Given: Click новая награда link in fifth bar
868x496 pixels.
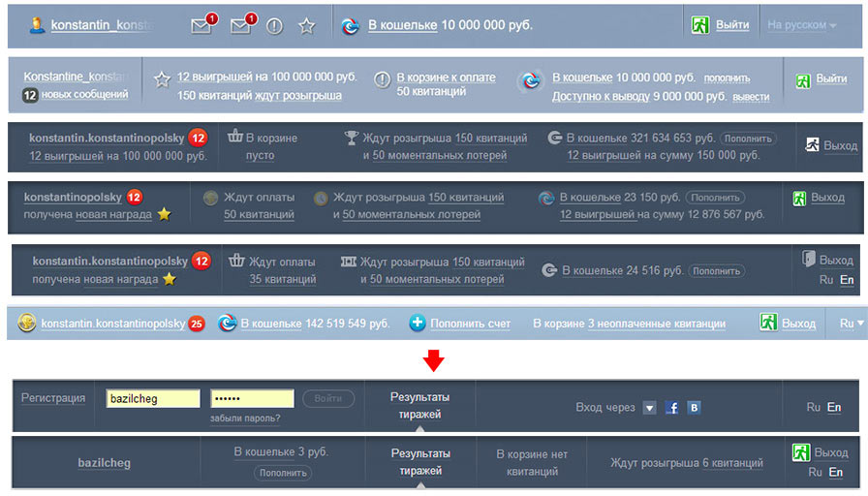Looking at the screenshot, I should click(x=121, y=280).
